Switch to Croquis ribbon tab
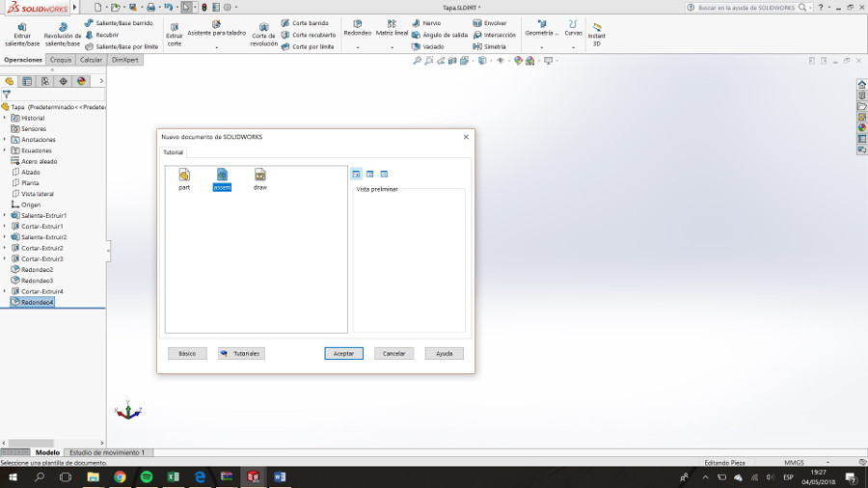This screenshot has height=488, width=868. click(61, 60)
